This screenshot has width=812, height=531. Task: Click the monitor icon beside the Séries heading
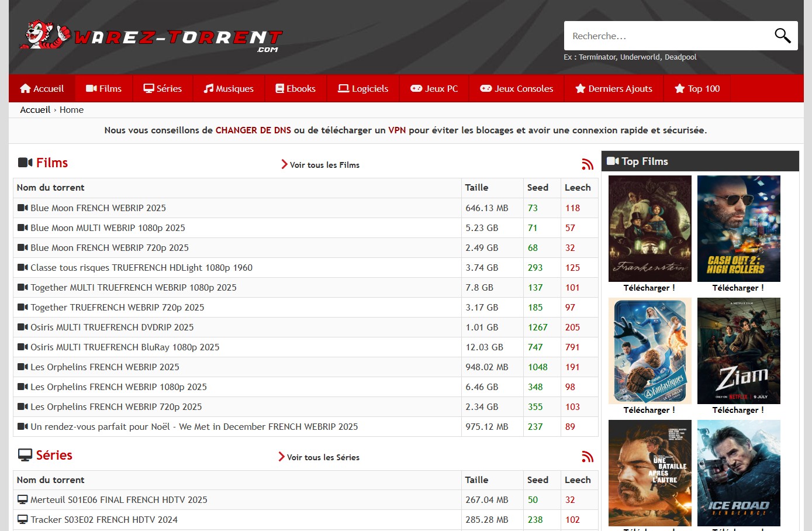25,455
